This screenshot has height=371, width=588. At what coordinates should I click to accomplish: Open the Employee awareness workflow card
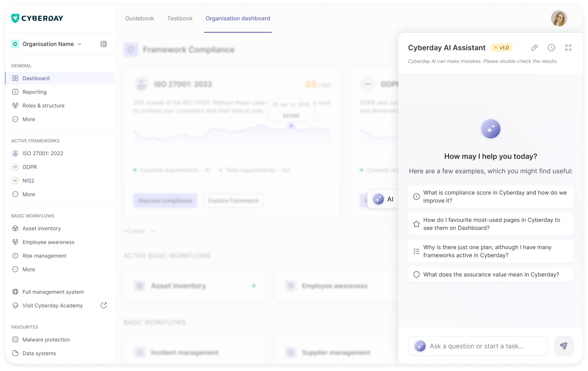pyautogui.click(x=337, y=286)
